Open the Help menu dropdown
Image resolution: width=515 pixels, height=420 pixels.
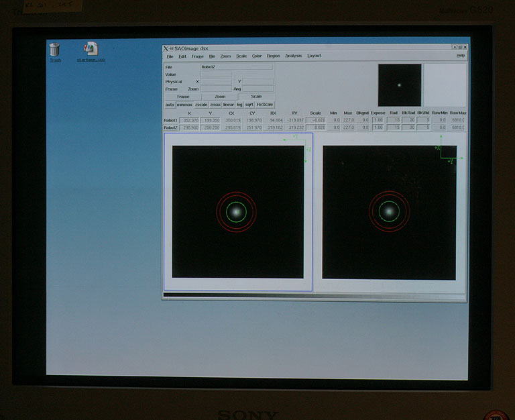[460, 56]
